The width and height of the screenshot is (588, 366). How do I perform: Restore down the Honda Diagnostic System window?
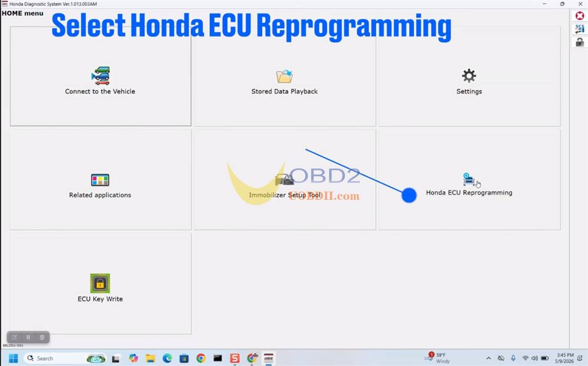click(562, 4)
